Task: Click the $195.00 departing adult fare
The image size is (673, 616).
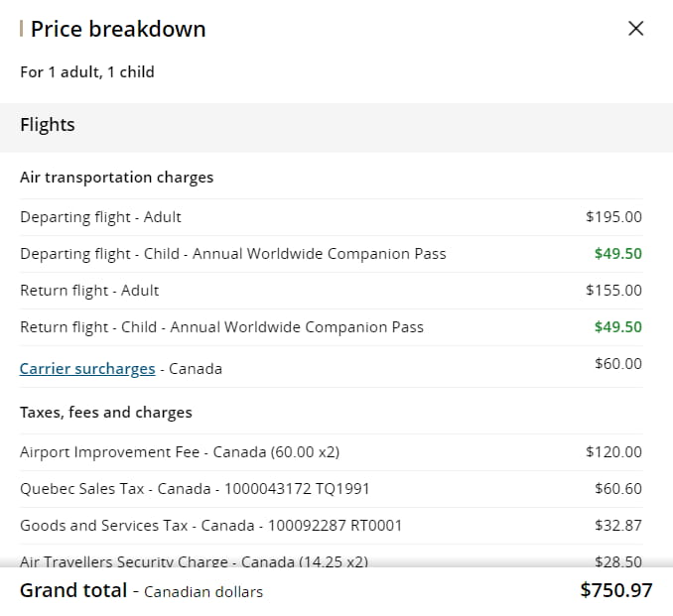Action: click(x=613, y=217)
